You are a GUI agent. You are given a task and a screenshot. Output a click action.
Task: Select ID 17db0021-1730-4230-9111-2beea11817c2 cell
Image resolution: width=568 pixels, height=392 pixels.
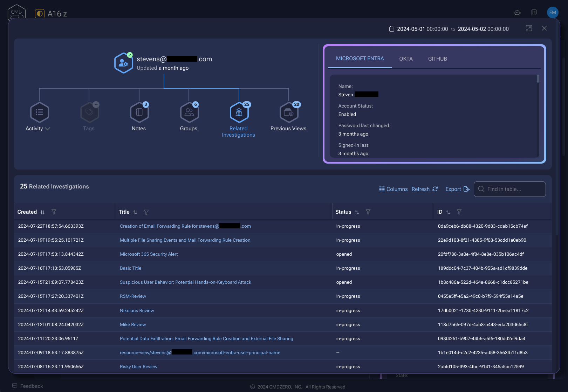tap(483, 311)
